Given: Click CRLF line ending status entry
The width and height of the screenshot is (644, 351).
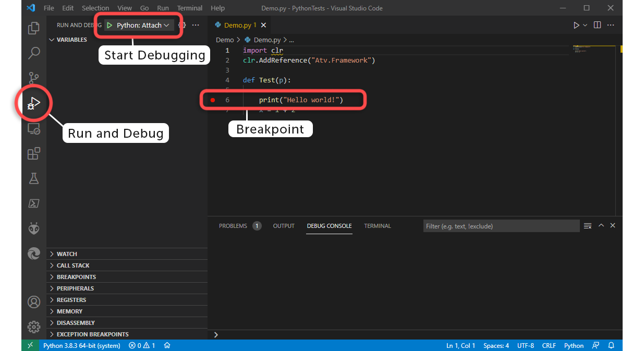Looking at the screenshot, I should [549, 345].
